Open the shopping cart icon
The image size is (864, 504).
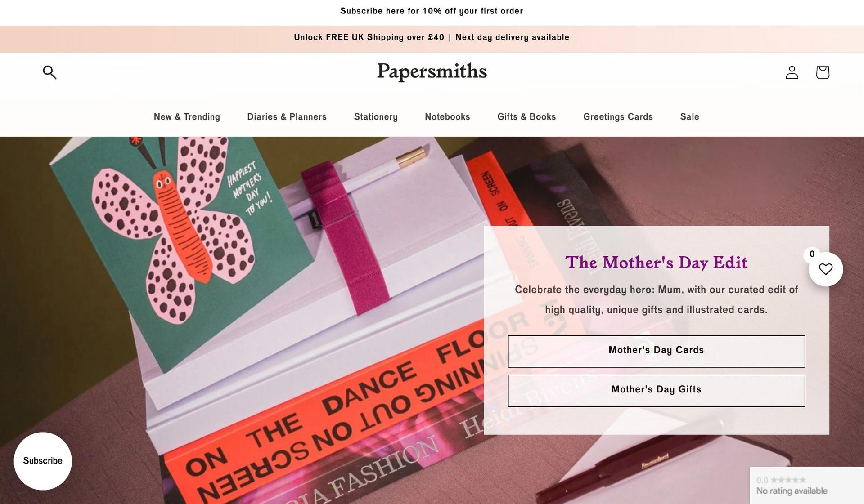click(x=823, y=72)
